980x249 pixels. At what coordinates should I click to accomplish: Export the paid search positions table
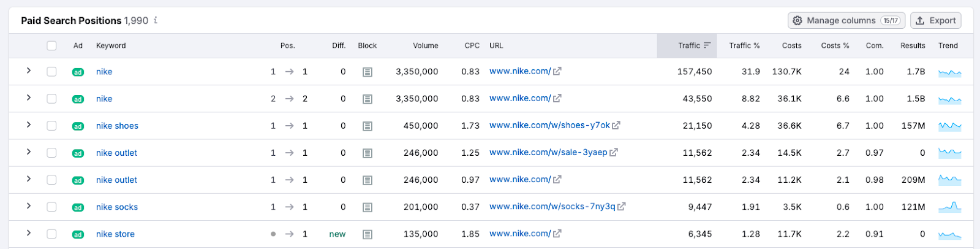click(935, 20)
